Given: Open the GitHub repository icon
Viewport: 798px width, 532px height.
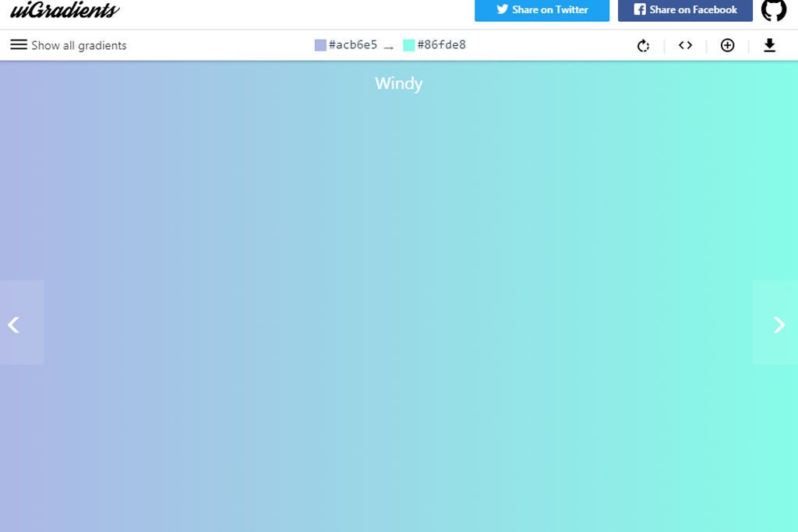Looking at the screenshot, I should [774, 9].
